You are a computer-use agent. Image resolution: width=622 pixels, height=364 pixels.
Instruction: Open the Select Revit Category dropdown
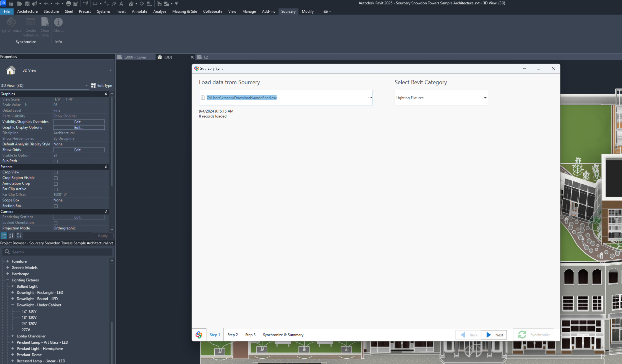coord(485,98)
